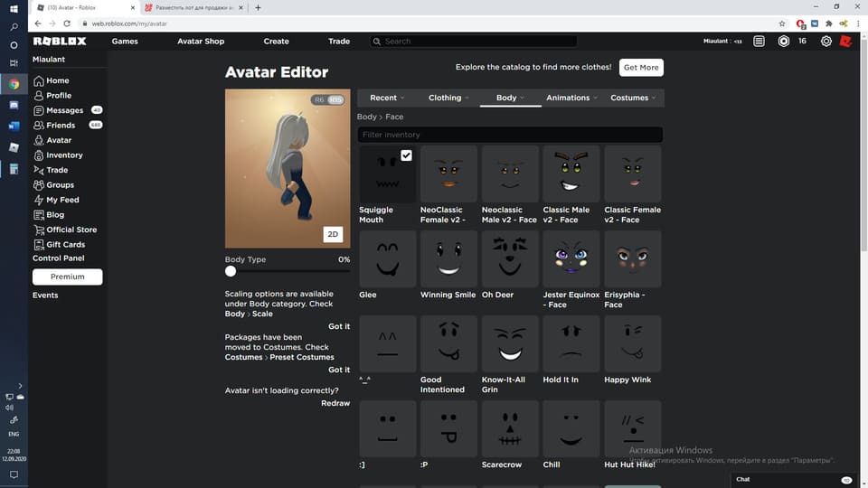Open Friends from the left sidebar
868x488 pixels.
61,125
